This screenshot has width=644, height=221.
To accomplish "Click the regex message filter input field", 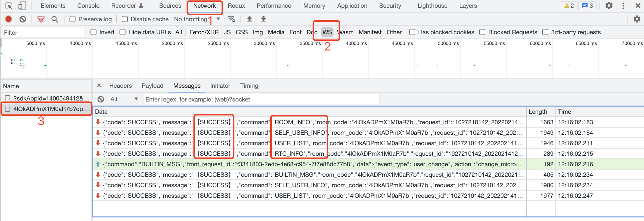I will coord(261,99).
